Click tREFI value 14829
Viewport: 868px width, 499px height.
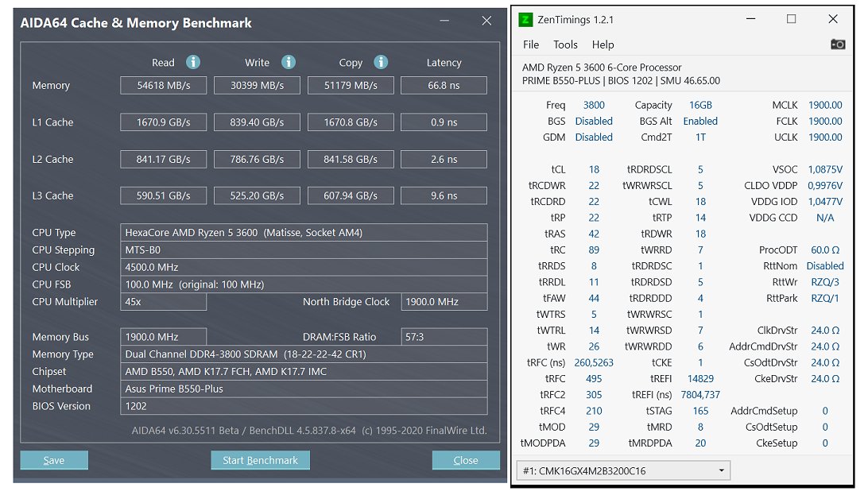[x=700, y=378]
